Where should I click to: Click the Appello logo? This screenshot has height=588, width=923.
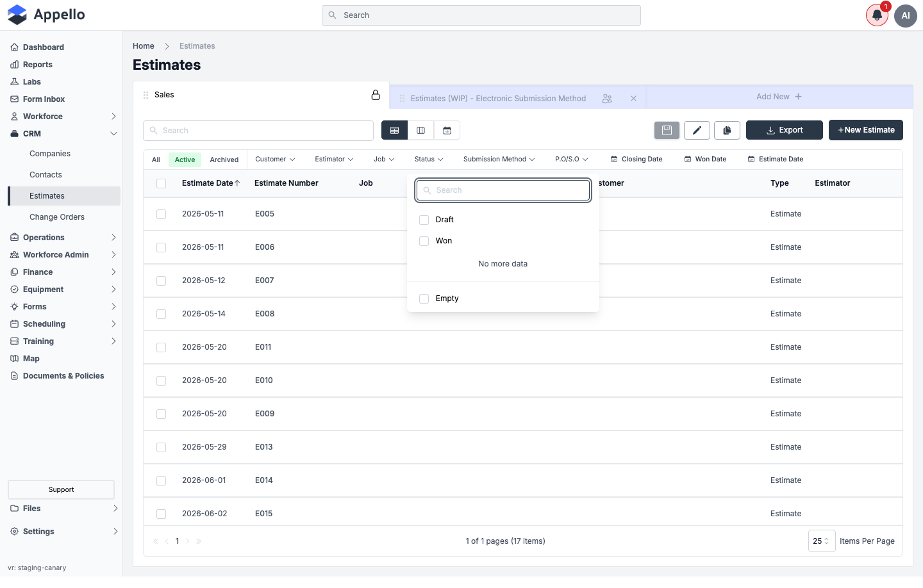point(46,15)
